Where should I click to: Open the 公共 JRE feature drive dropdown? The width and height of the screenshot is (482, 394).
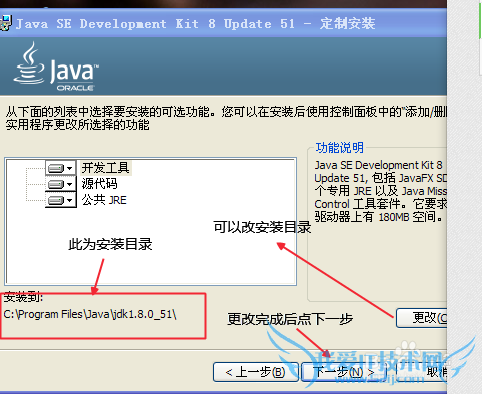(61, 200)
